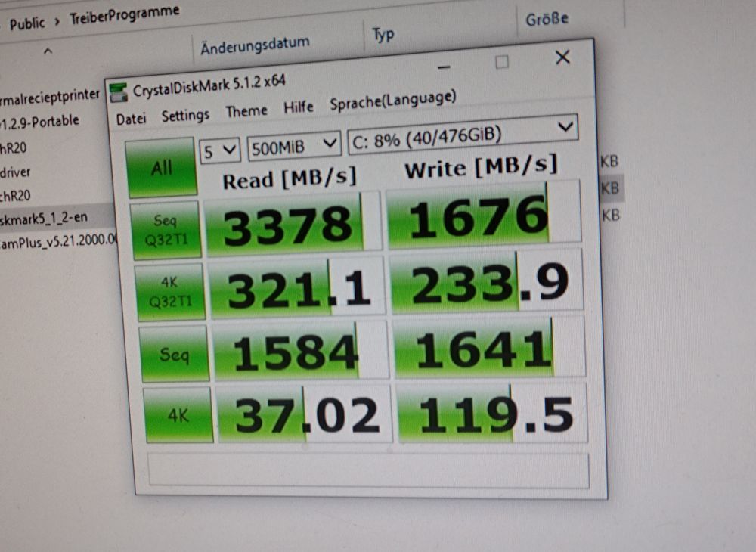Start the plain 4K test button
The image size is (756, 552).
click(178, 414)
